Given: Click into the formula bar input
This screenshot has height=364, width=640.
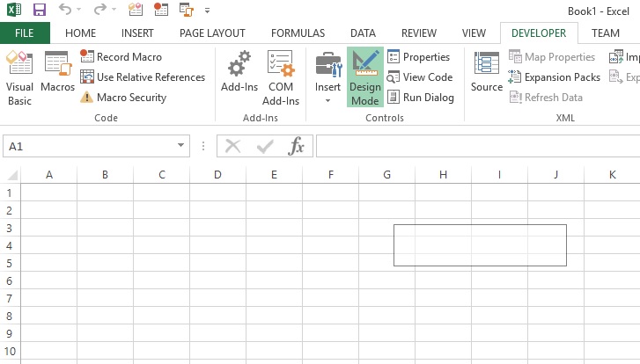Looking at the screenshot, I should [475, 147].
